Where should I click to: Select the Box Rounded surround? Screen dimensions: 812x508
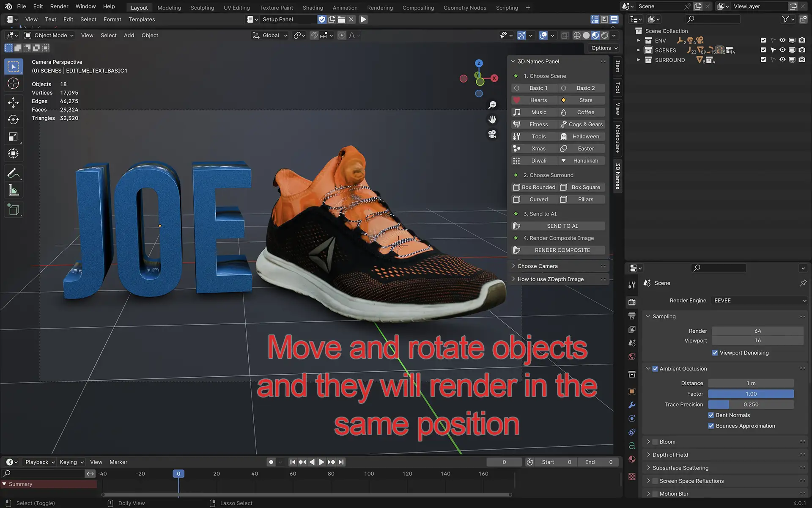pyautogui.click(x=535, y=188)
